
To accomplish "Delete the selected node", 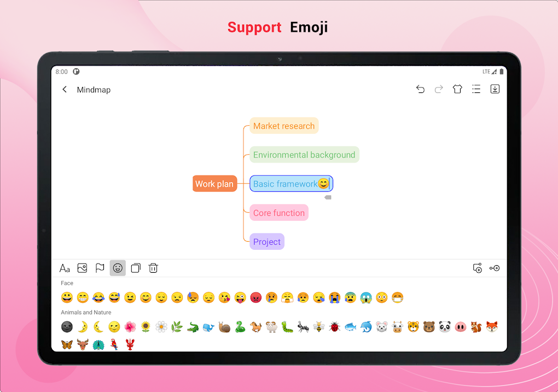I will coord(153,268).
